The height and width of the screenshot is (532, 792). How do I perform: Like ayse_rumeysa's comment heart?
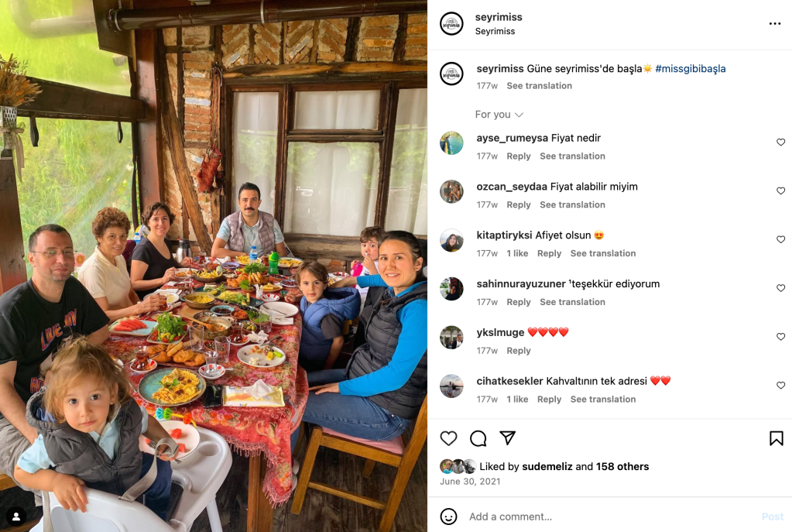pos(780,142)
